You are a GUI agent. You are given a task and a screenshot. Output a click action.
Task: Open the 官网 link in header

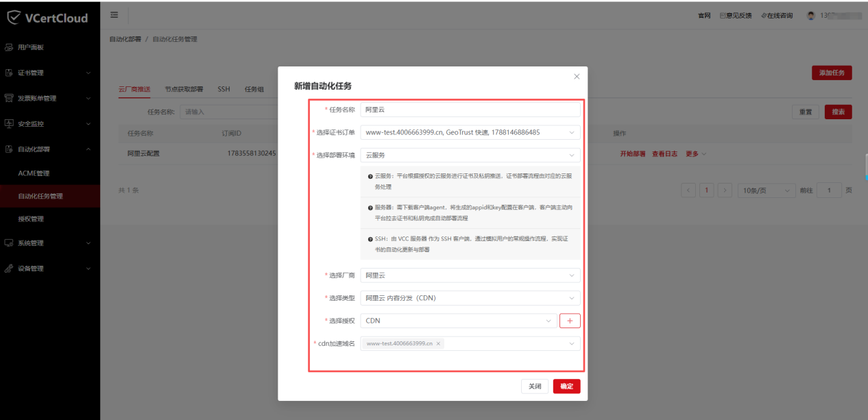704,15
